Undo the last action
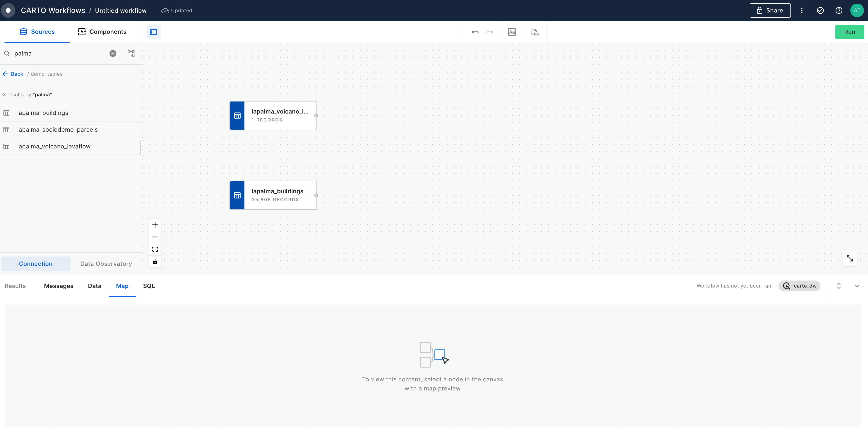The height and width of the screenshot is (431, 868). point(475,32)
